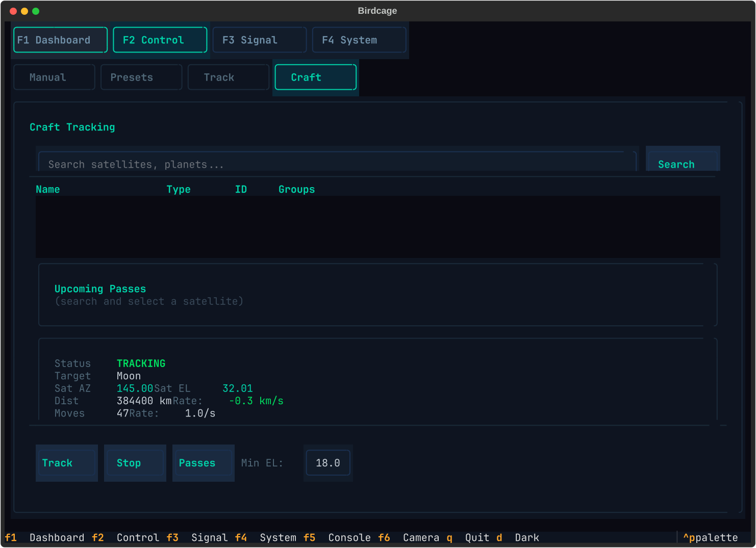Image resolution: width=756 pixels, height=548 pixels.
Task: Click the rate value -0.3 km/s
Action: [x=256, y=401]
